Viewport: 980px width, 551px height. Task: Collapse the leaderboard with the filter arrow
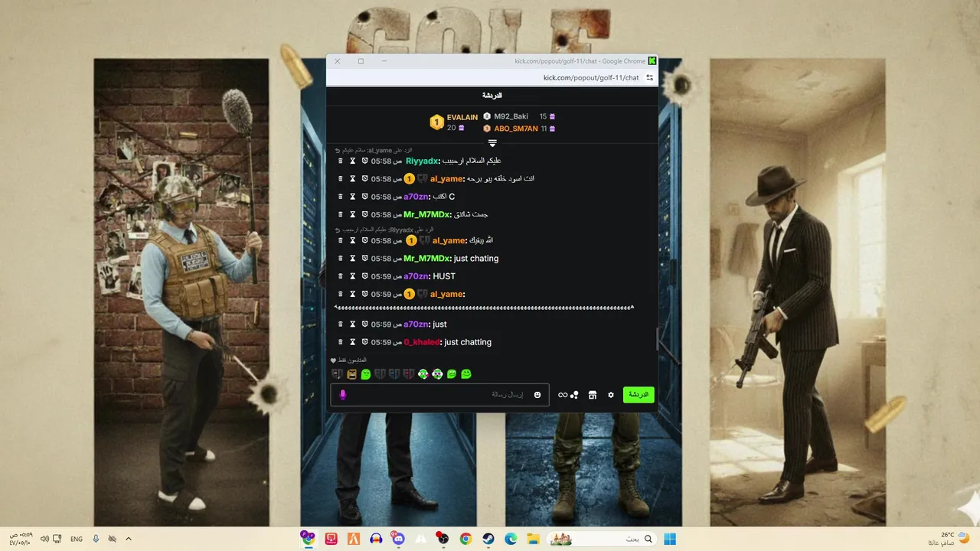click(x=492, y=143)
